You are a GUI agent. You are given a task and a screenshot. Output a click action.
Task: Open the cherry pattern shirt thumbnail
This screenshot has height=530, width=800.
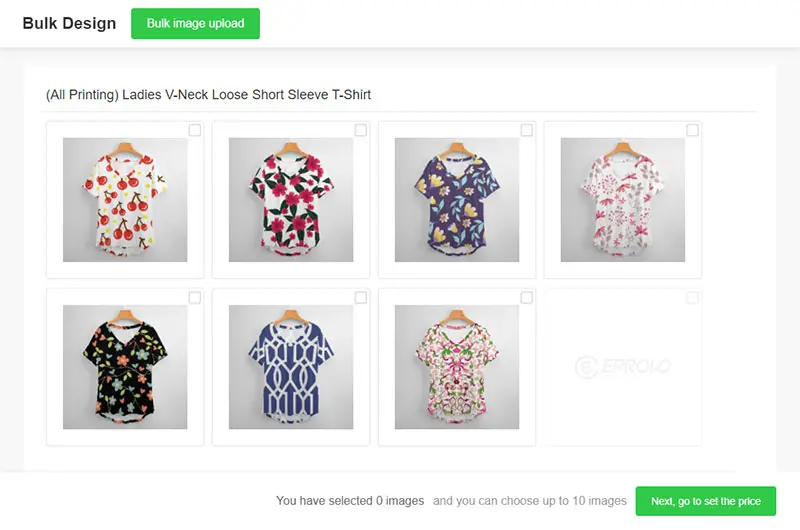point(125,200)
